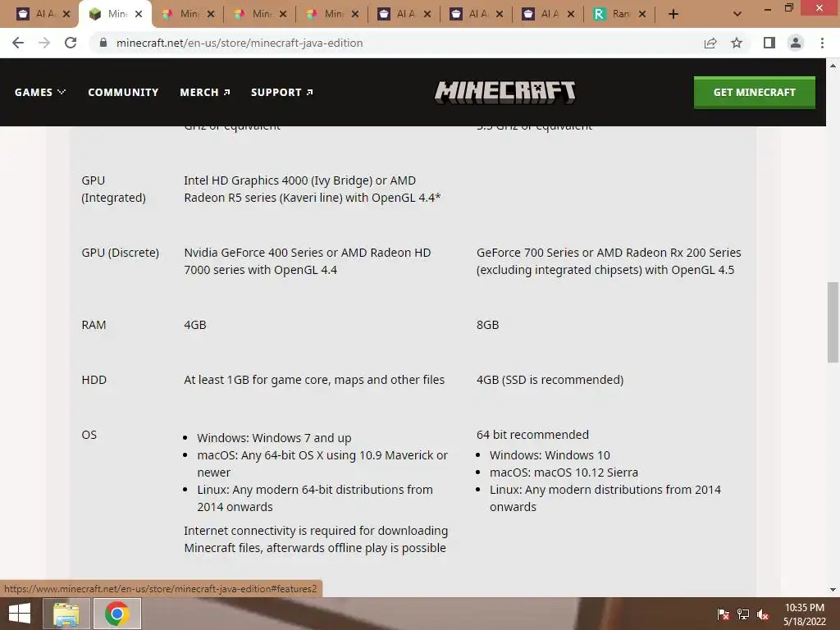
Task: Open the SUPPORT external link
Action: point(282,92)
